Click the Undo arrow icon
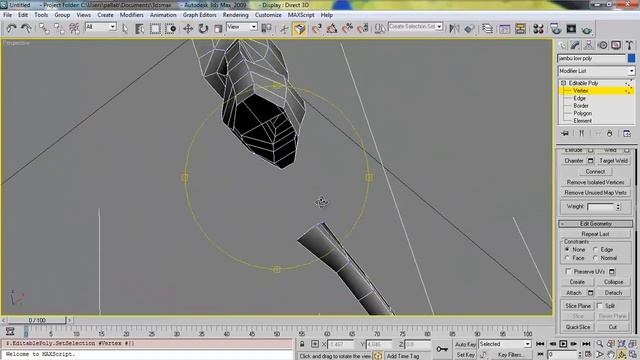Viewport: 640px width, 360px height. [x=11, y=28]
